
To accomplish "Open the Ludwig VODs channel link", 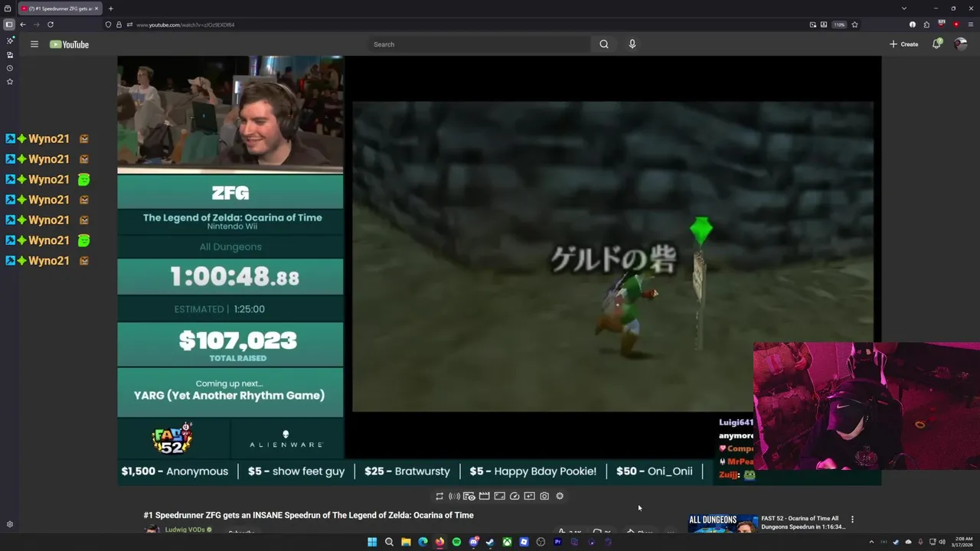I will tap(185, 530).
